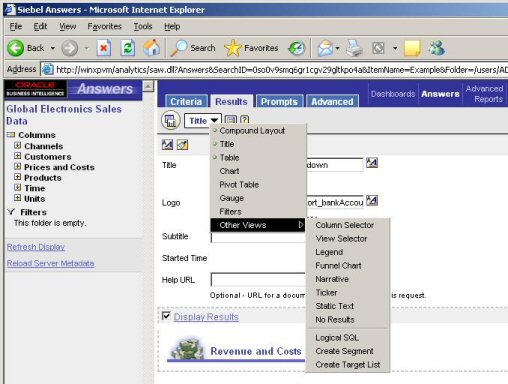Click the format icon next to Title field
The width and height of the screenshot is (508, 384).
point(372,163)
